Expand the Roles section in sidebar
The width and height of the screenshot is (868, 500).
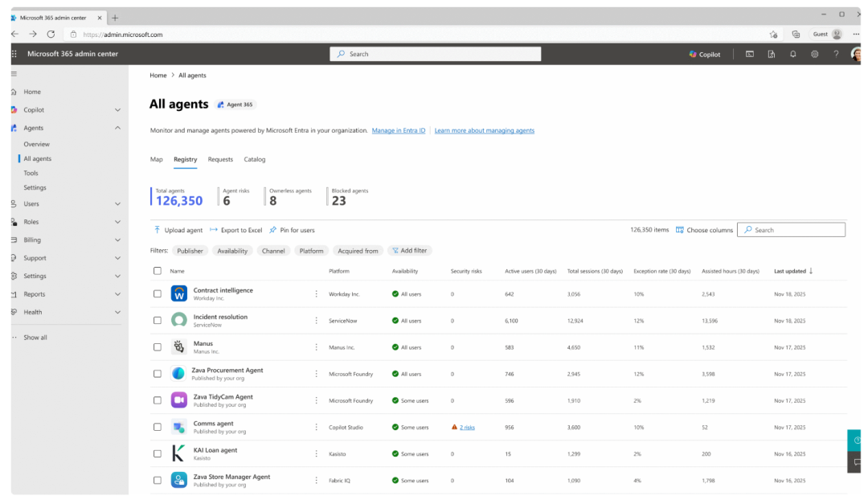pyautogui.click(x=117, y=222)
